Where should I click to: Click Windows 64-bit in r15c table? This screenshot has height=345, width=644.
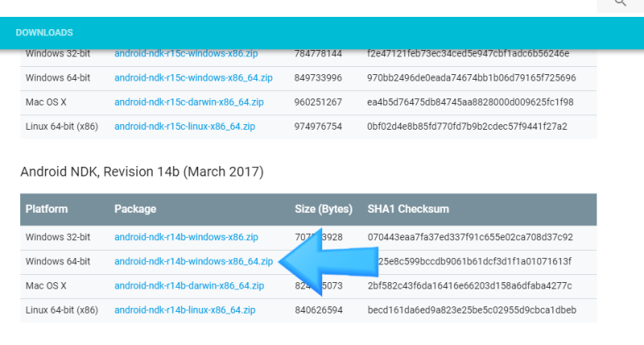click(58, 77)
